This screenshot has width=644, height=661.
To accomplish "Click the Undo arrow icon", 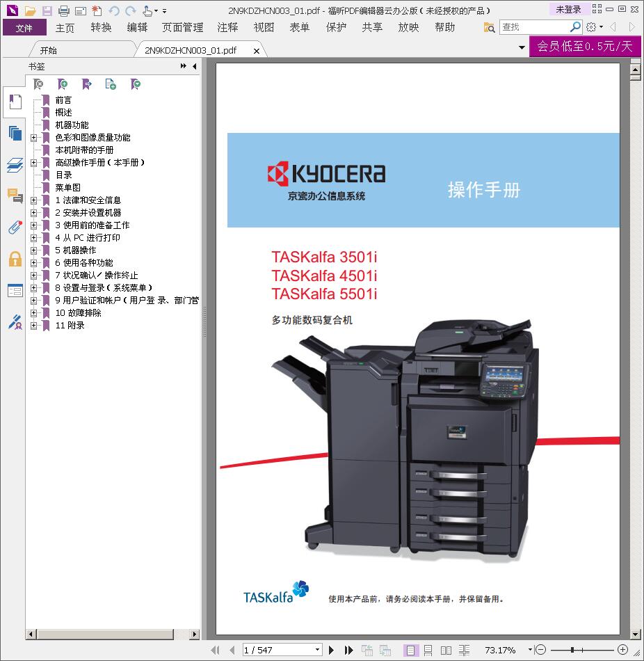I will coord(114,10).
